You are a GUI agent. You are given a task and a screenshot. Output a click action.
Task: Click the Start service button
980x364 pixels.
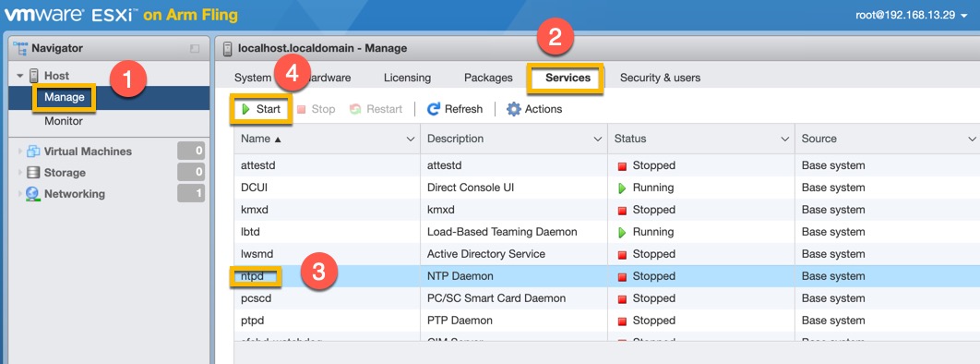click(x=260, y=109)
